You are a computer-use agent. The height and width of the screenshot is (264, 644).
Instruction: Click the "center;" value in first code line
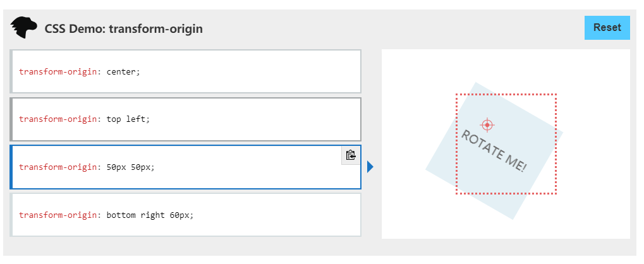point(123,72)
